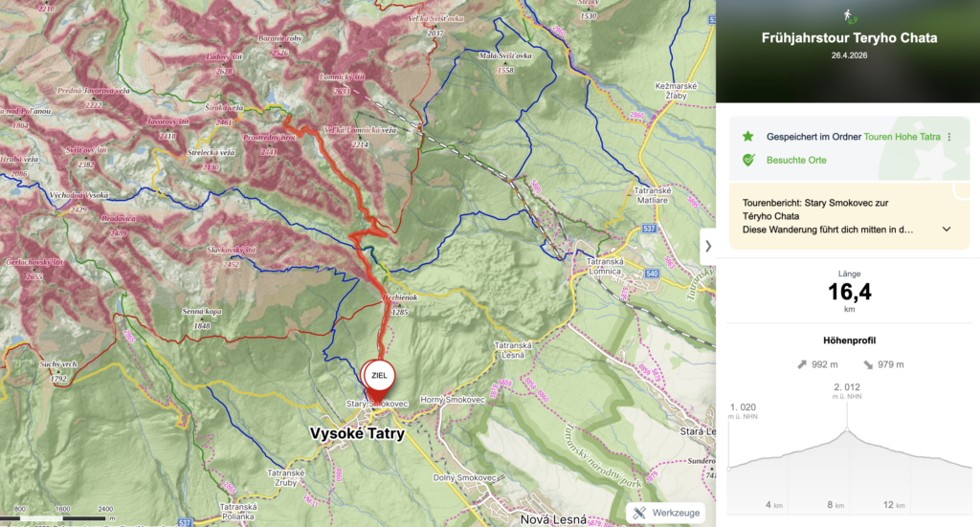Screen dimensions: 980x527
Task: Click the Besuchte Orte link
Action: click(796, 160)
